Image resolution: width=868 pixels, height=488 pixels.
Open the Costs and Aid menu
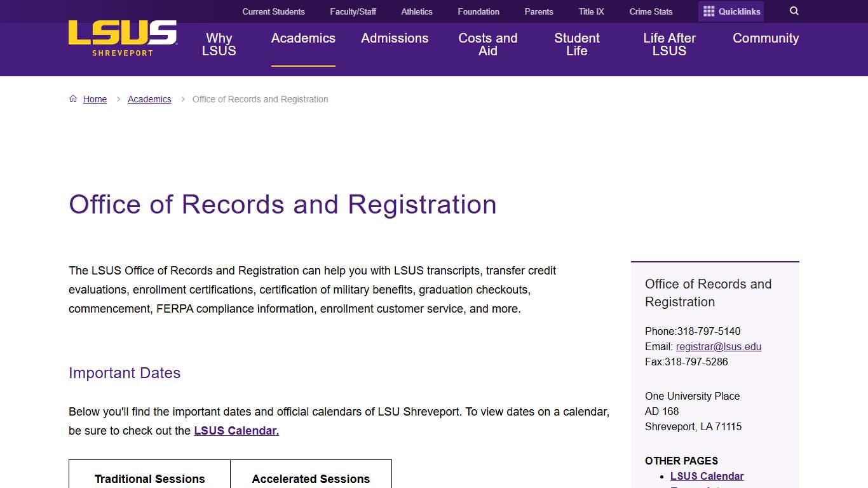[487, 44]
